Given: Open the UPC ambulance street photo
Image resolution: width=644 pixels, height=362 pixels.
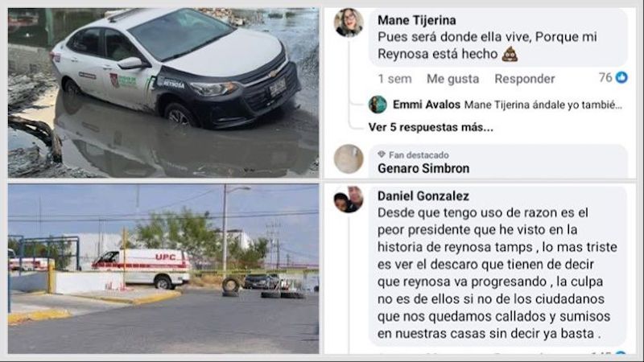Looking at the screenshot, I should point(163,269).
